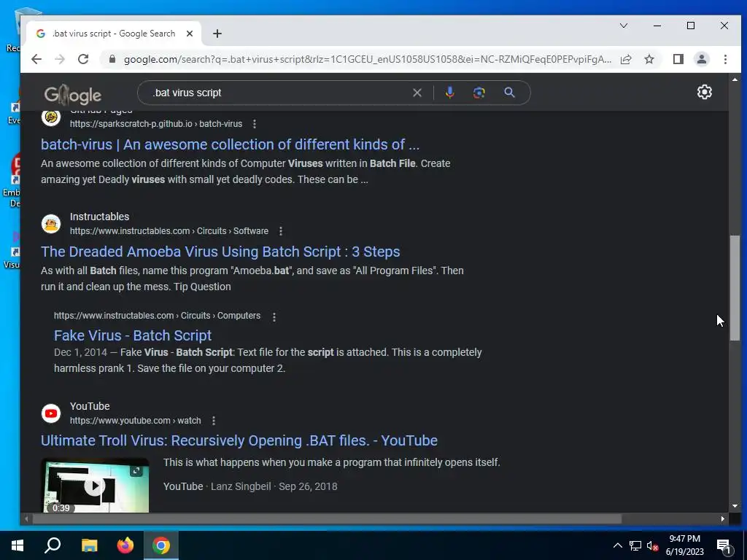Open more options for the Instructables Circuits › Software result
747x560 pixels.
pyautogui.click(x=281, y=231)
